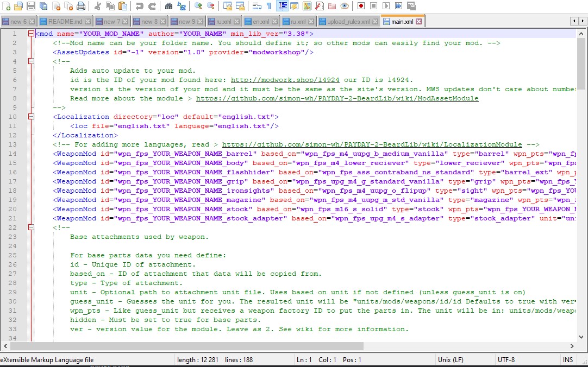Open the User Defined Language dialog icon
Screen dimensions: 588x367
click(x=295, y=6)
